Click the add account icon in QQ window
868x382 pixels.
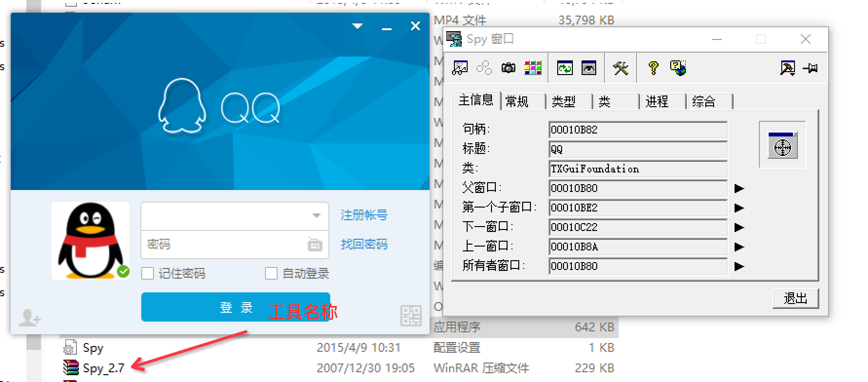(x=29, y=318)
